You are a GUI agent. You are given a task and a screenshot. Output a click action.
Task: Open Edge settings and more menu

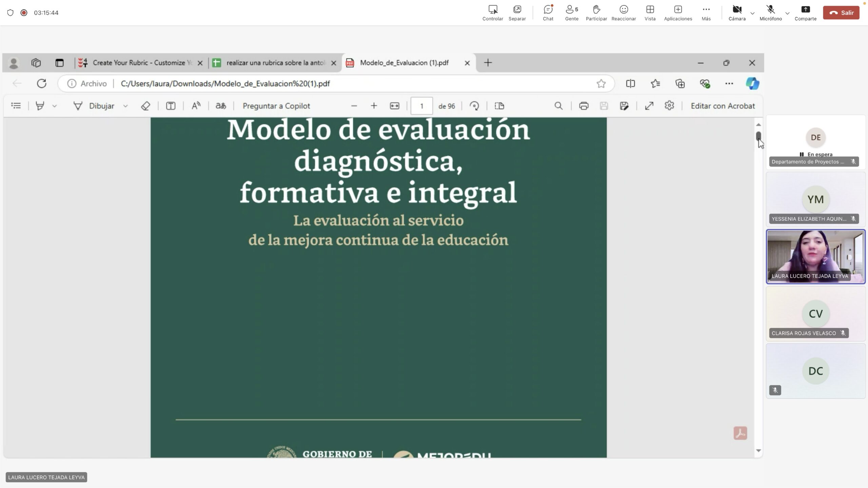click(x=729, y=83)
